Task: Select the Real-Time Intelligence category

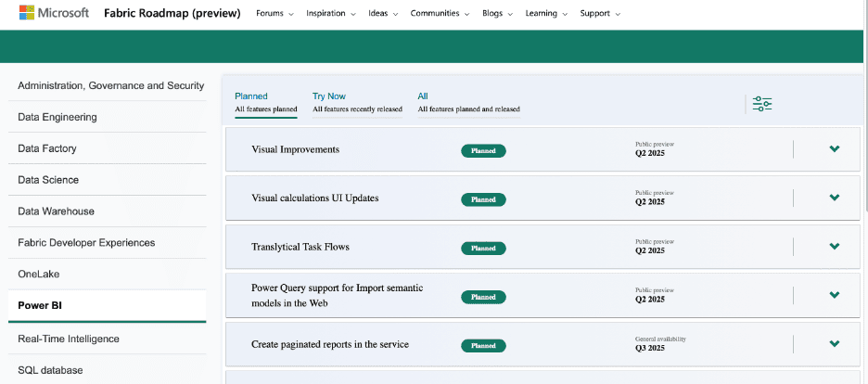Action: pyautogui.click(x=108, y=339)
